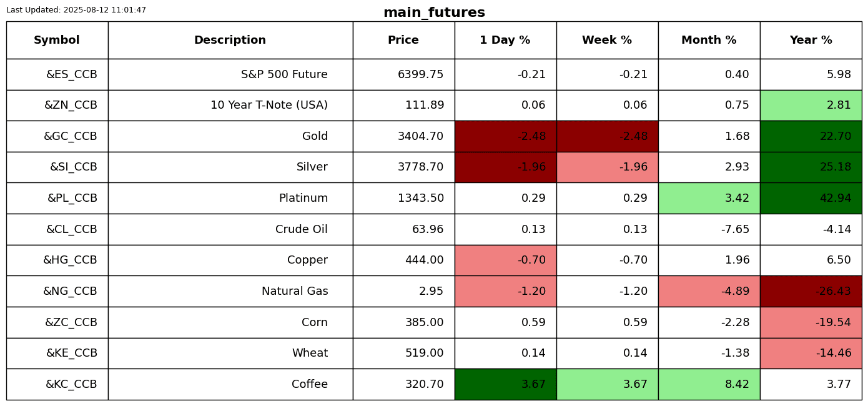Click the main_futures table title

(x=434, y=12)
